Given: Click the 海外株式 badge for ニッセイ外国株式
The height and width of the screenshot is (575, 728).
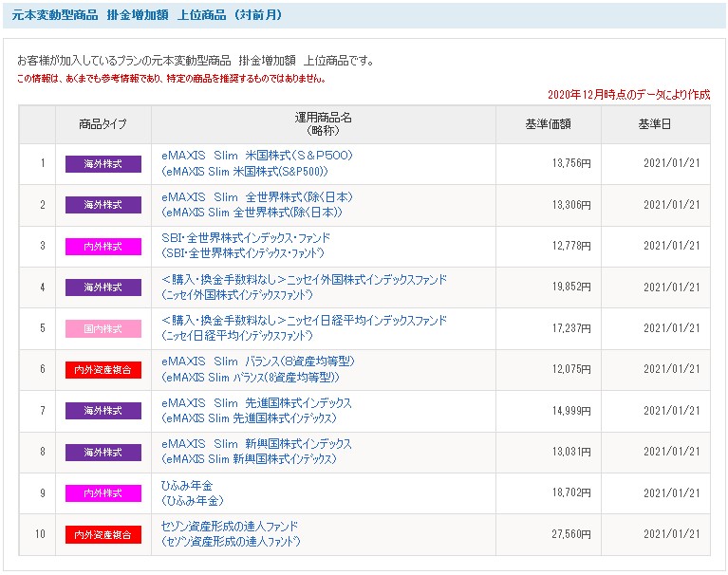Looking at the screenshot, I should coord(103,287).
